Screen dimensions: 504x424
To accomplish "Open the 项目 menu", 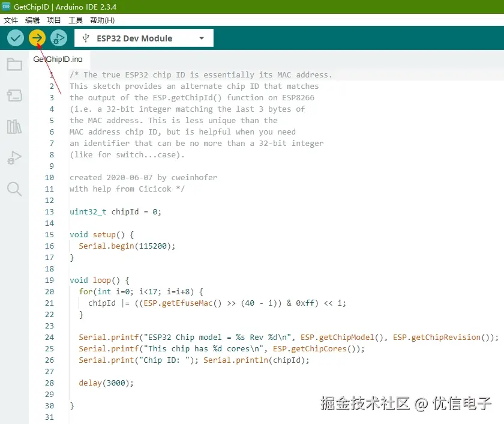I will (x=53, y=20).
